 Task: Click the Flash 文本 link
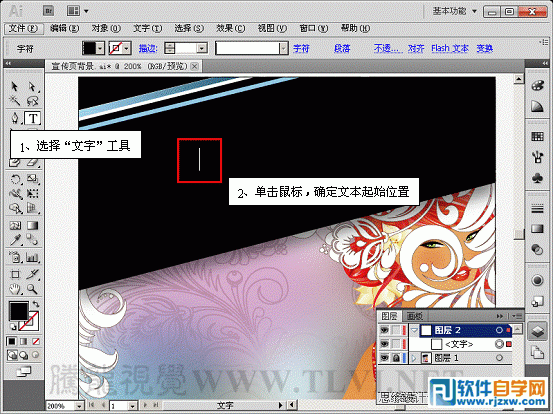tap(450, 48)
